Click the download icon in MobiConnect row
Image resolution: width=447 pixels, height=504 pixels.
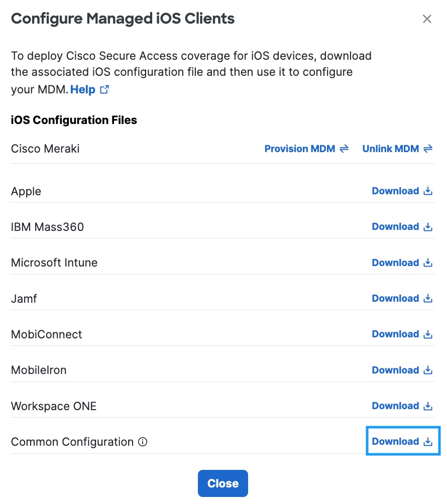tap(428, 334)
